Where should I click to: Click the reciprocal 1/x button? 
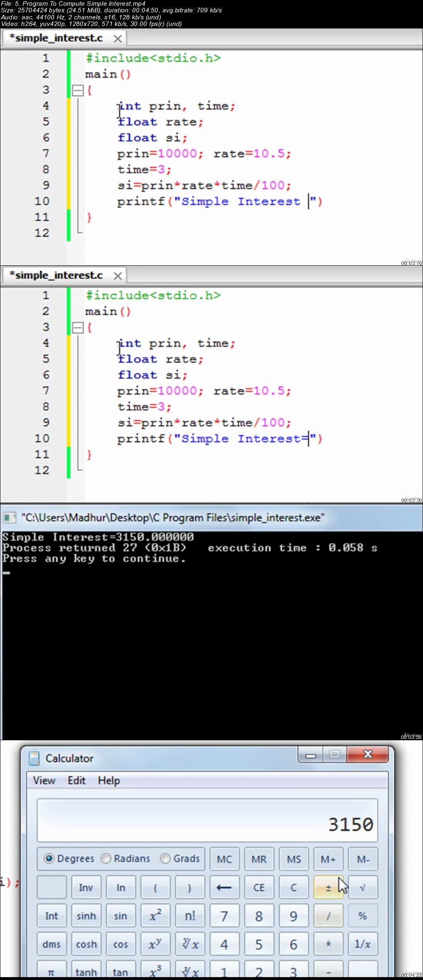coord(363,944)
